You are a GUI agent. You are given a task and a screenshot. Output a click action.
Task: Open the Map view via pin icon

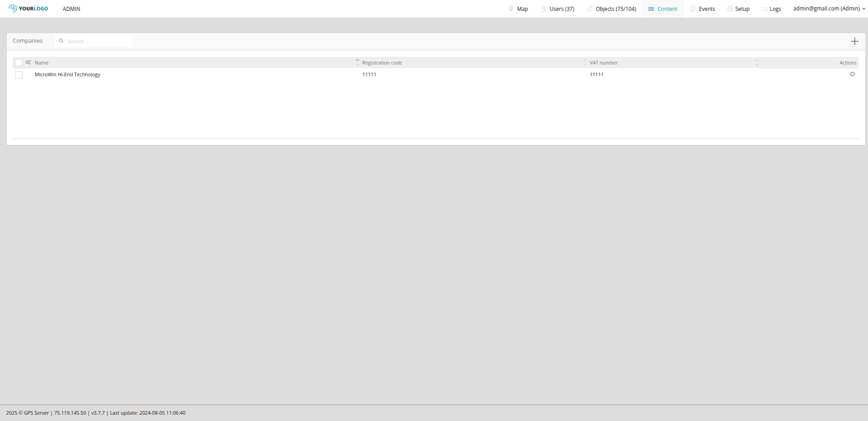[x=511, y=9]
